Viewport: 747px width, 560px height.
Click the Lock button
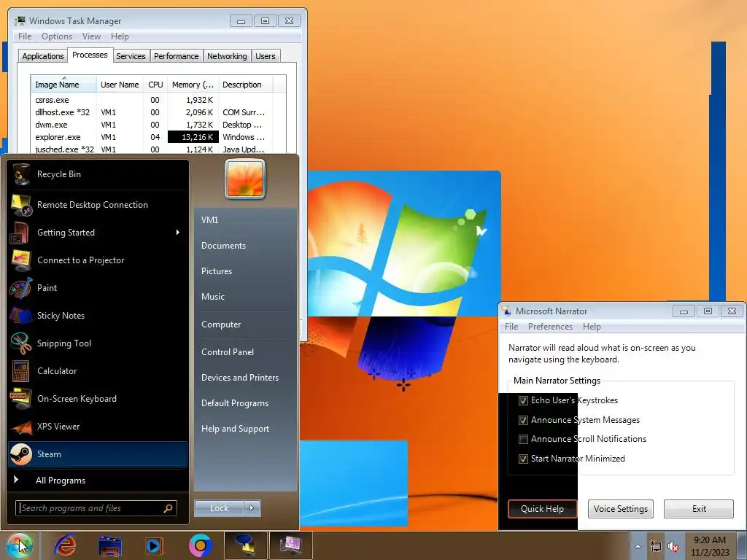pos(219,508)
